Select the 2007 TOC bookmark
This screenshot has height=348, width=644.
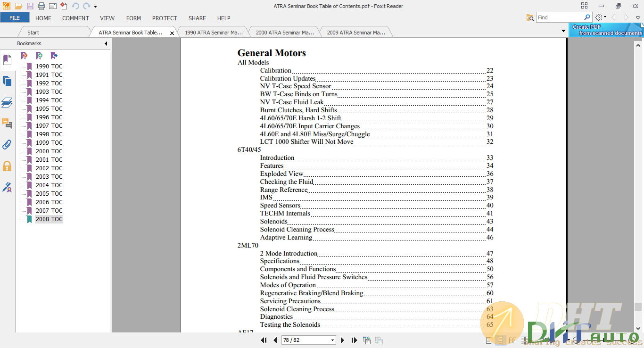pos(49,211)
